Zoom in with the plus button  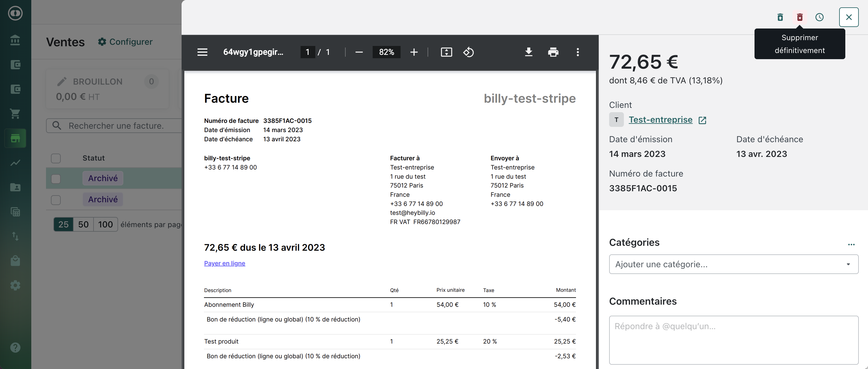pyautogui.click(x=414, y=52)
